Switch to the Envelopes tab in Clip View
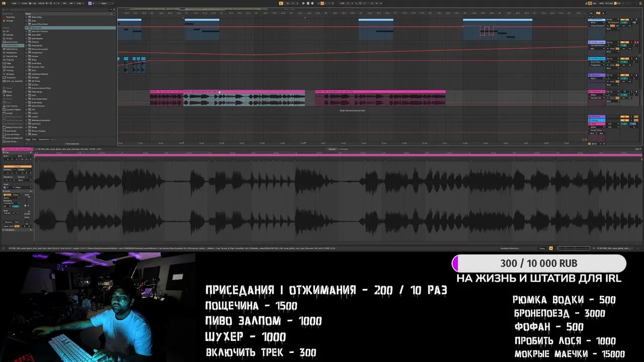 click(x=344, y=149)
